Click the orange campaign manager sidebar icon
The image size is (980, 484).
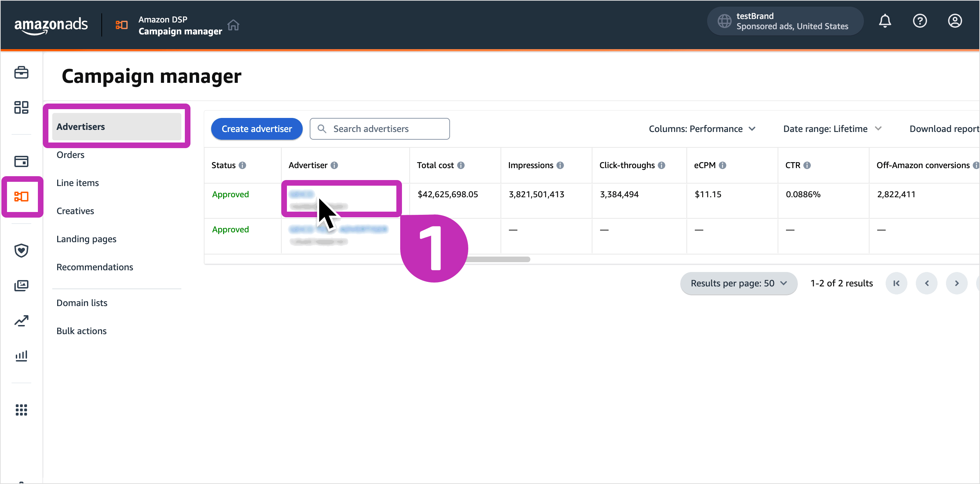(x=21, y=197)
